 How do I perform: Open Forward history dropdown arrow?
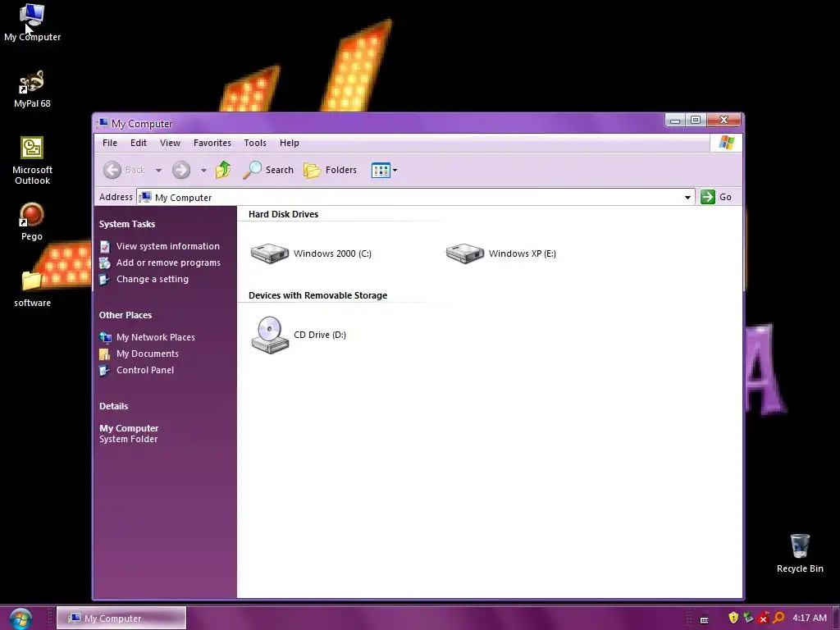[x=203, y=171]
